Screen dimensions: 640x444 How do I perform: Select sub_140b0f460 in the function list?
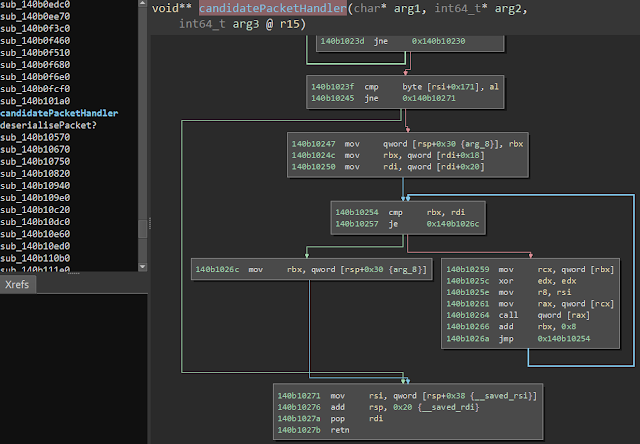[35, 41]
